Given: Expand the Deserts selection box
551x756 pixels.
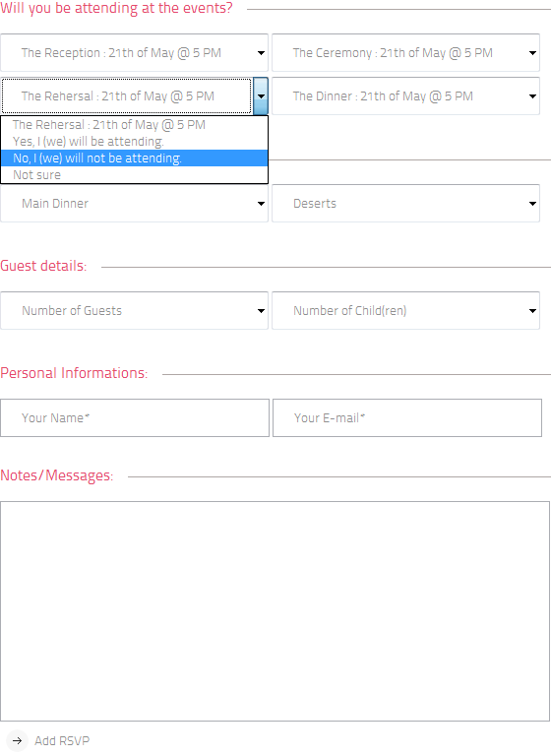Looking at the screenshot, I should (x=406, y=203).
